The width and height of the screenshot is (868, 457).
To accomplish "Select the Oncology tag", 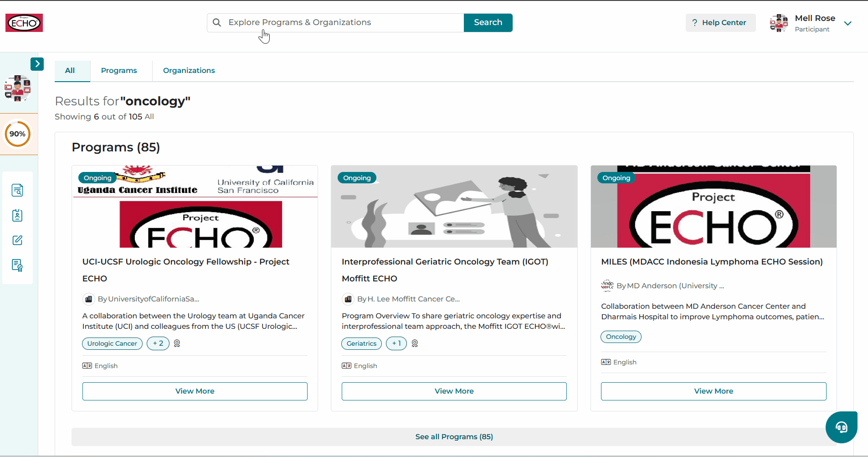I will click(621, 337).
